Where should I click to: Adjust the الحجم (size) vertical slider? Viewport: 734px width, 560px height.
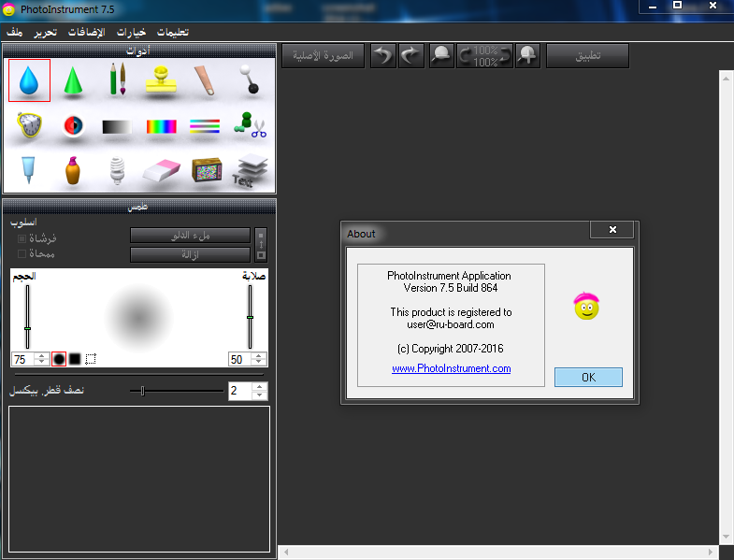(x=28, y=317)
